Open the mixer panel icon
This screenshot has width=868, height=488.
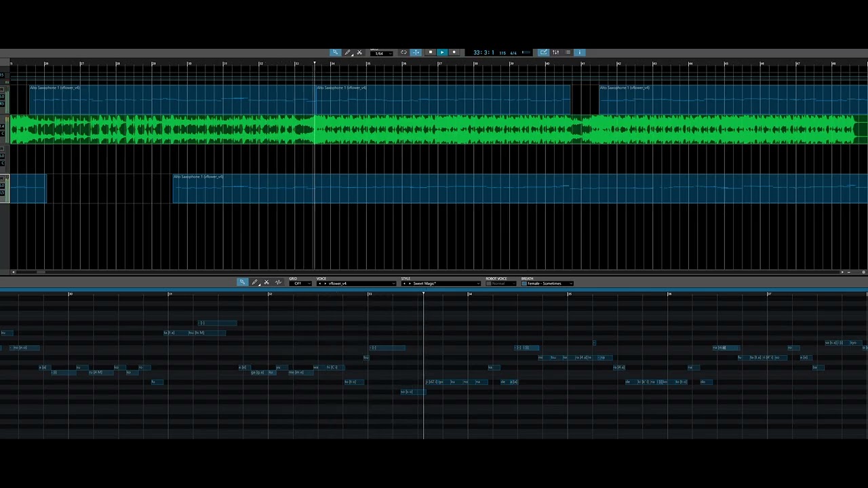(555, 52)
